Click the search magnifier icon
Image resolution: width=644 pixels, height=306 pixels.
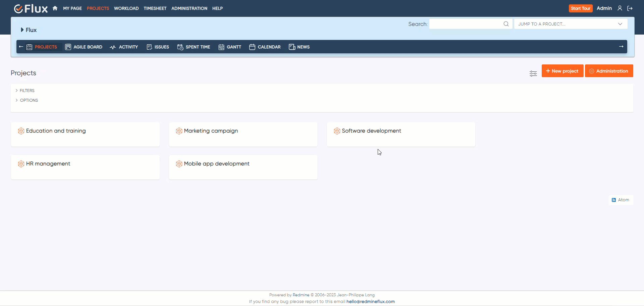(506, 24)
